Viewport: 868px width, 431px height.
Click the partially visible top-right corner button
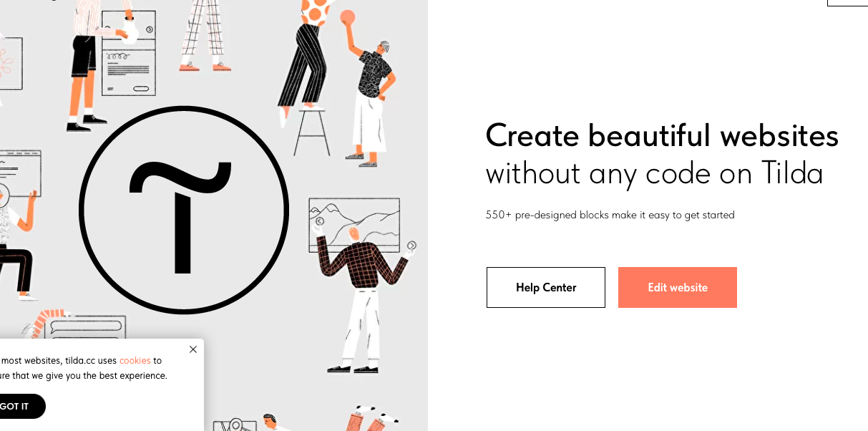point(848,2)
